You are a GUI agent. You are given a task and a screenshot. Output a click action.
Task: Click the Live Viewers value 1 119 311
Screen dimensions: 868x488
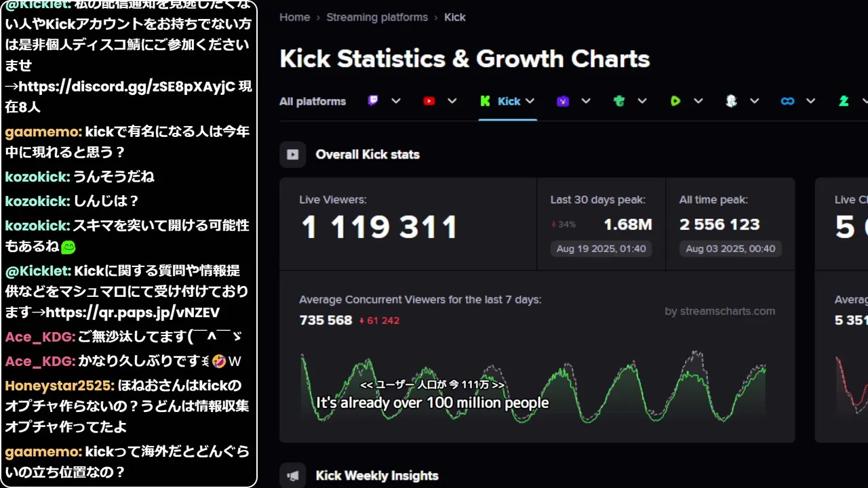coord(380,228)
